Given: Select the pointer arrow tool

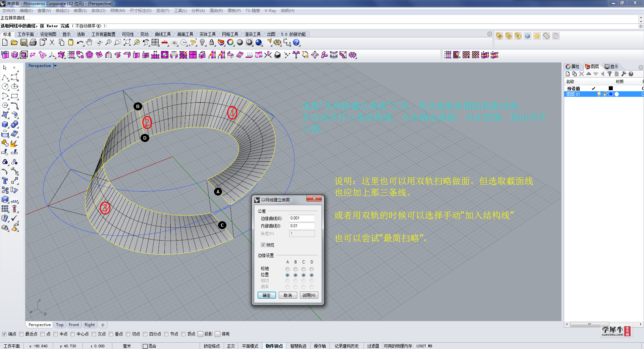Looking at the screenshot, I should pos(5,68).
